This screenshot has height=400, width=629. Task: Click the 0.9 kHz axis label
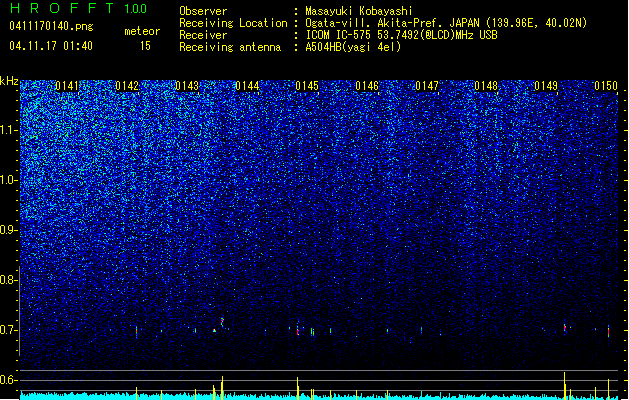coord(8,230)
